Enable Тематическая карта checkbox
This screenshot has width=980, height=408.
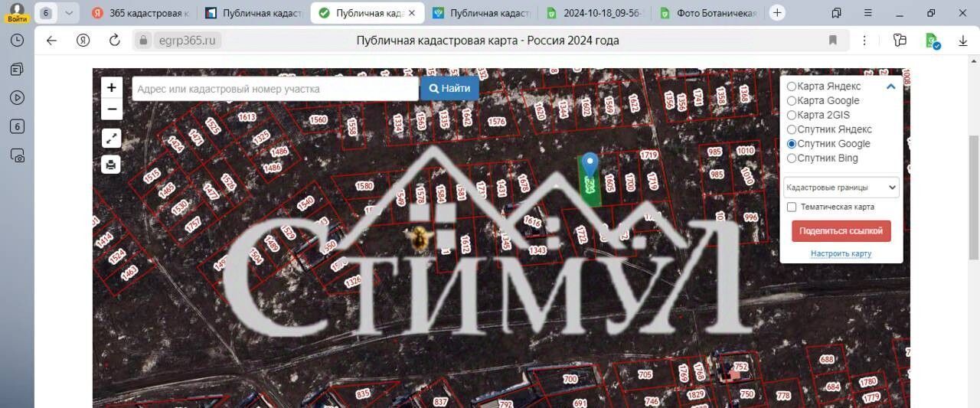[x=792, y=207]
